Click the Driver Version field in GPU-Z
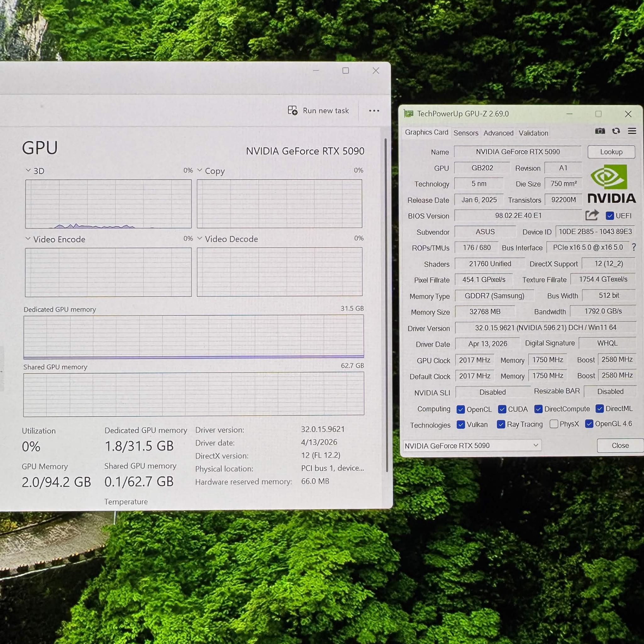Viewport: 644px width, 644px height. point(546,327)
